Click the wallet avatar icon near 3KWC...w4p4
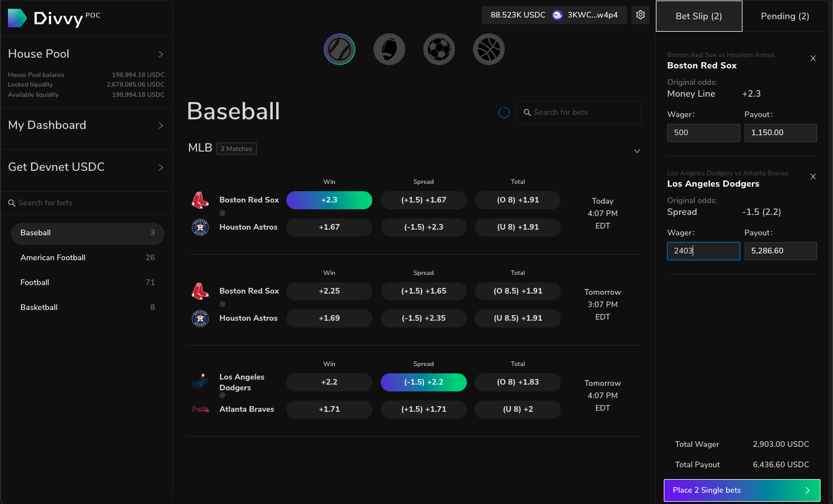 557,15
